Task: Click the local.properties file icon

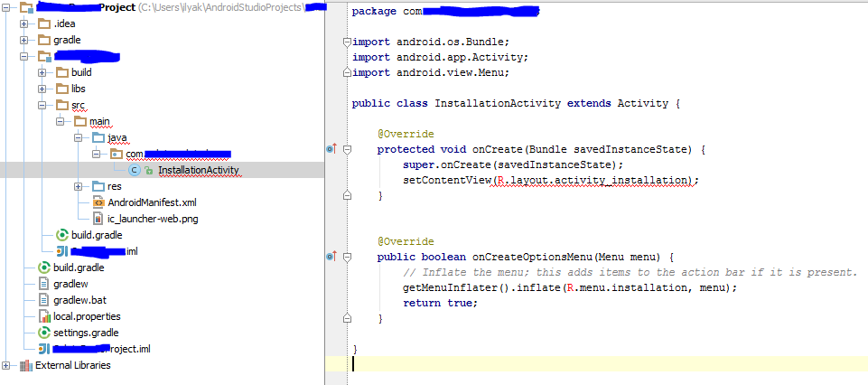Action: click(x=43, y=316)
